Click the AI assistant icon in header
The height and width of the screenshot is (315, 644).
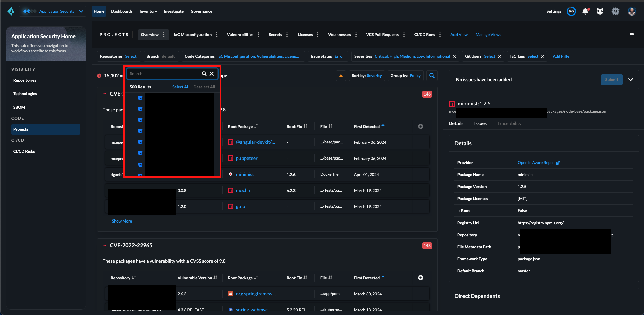615,11
